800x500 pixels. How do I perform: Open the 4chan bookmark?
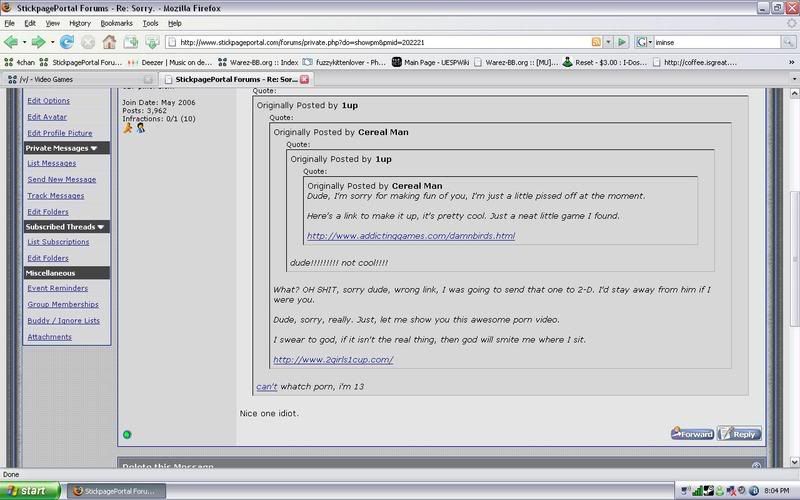point(19,62)
